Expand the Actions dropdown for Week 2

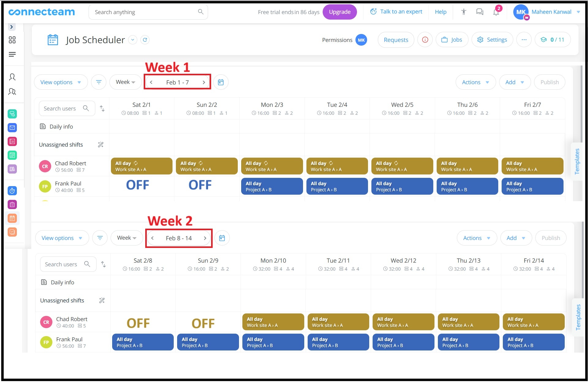click(x=476, y=238)
